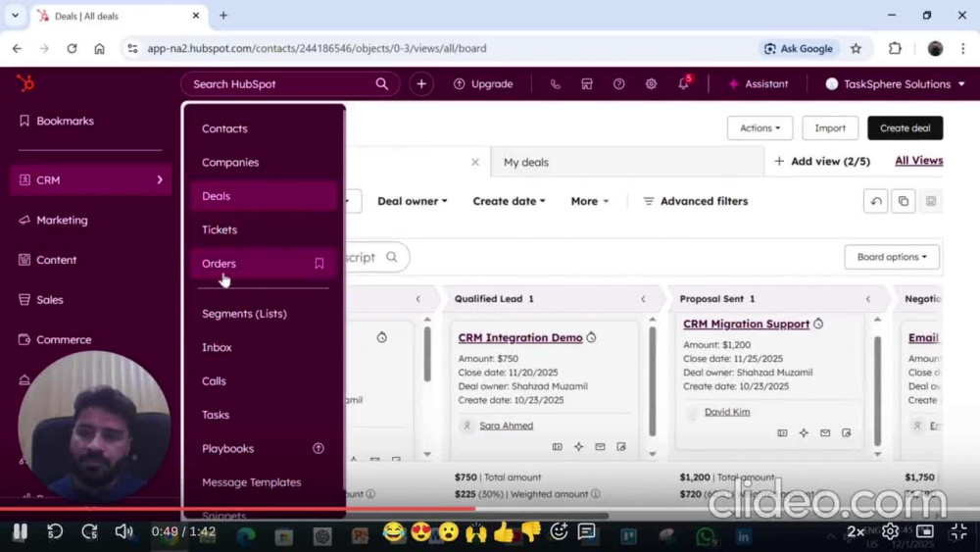Select Segments (Lists) in CRM menu
Image resolution: width=980 pixels, height=552 pixels.
264,314
